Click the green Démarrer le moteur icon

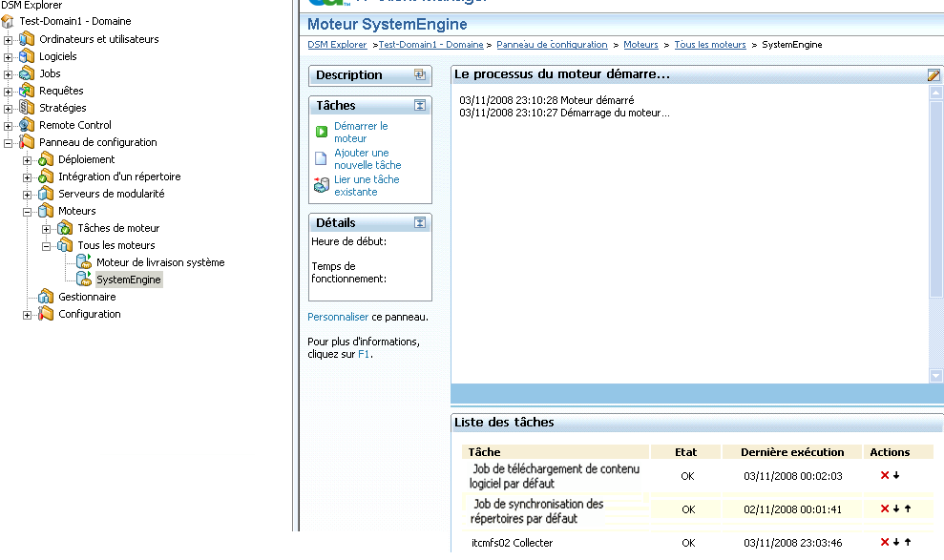coord(322,132)
